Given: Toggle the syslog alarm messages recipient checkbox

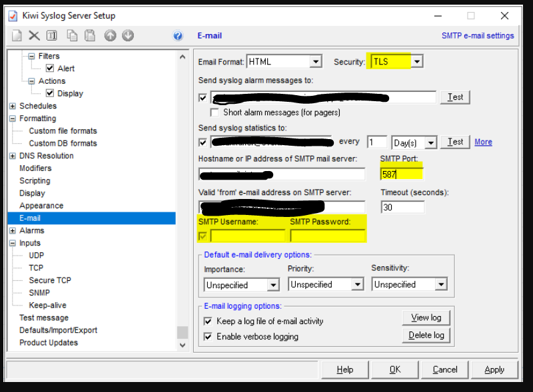Looking at the screenshot, I should pyautogui.click(x=203, y=98).
